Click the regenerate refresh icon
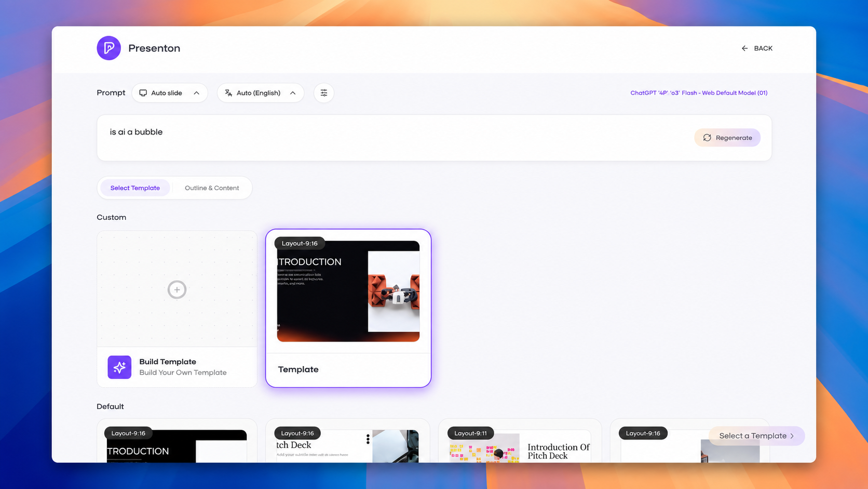The image size is (868, 489). point(707,138)
